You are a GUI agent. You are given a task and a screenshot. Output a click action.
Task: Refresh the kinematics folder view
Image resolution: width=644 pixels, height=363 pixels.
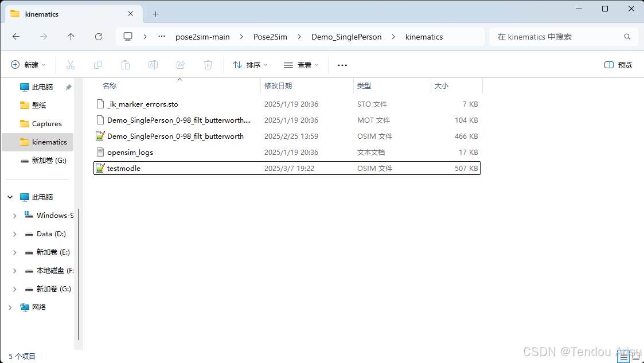(x=99, y=37)
